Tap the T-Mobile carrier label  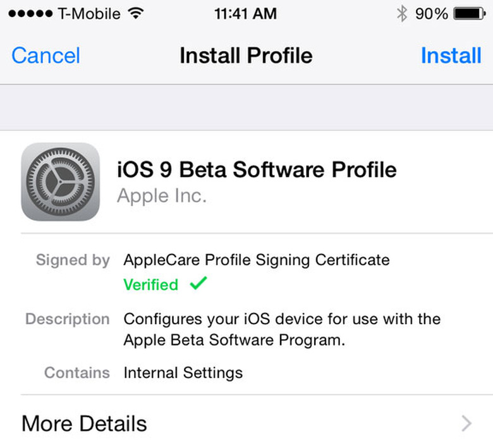click(x=89, y=14)
